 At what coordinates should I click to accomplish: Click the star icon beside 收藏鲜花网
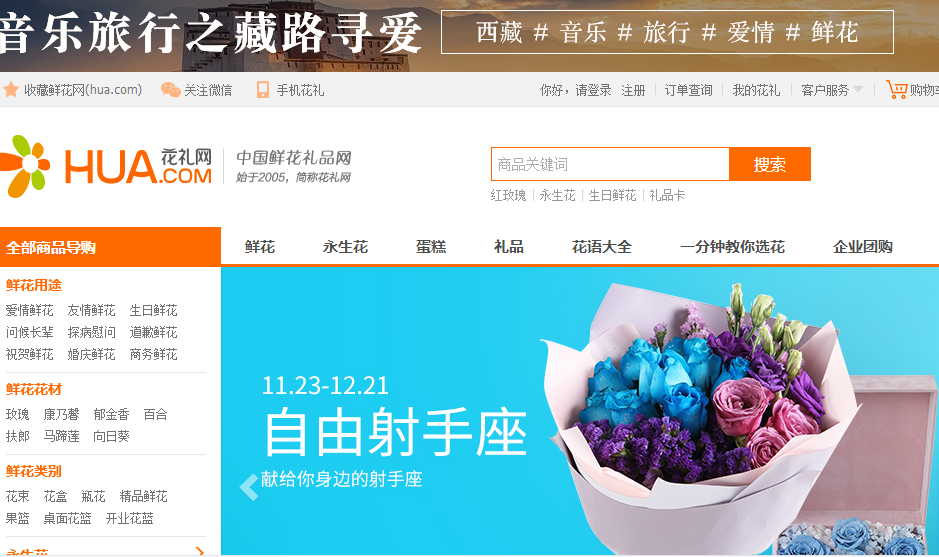point(11,90)
